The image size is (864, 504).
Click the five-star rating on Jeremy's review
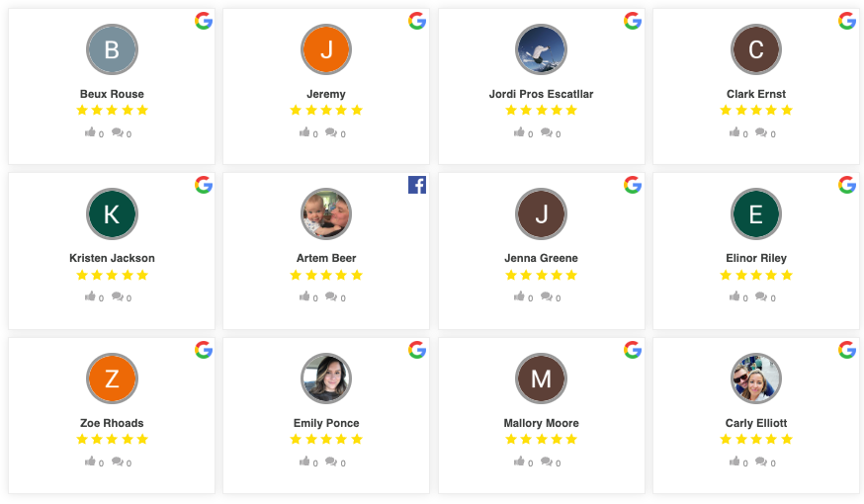326,111
